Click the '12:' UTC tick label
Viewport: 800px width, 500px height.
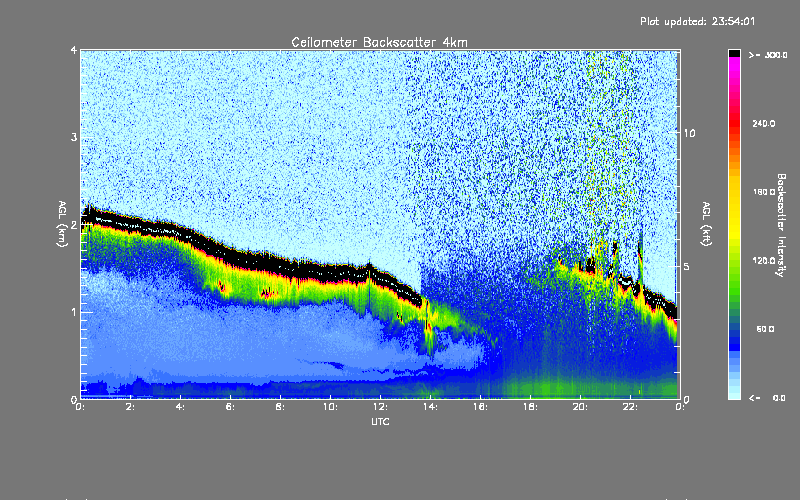click(x=380, y=407)
